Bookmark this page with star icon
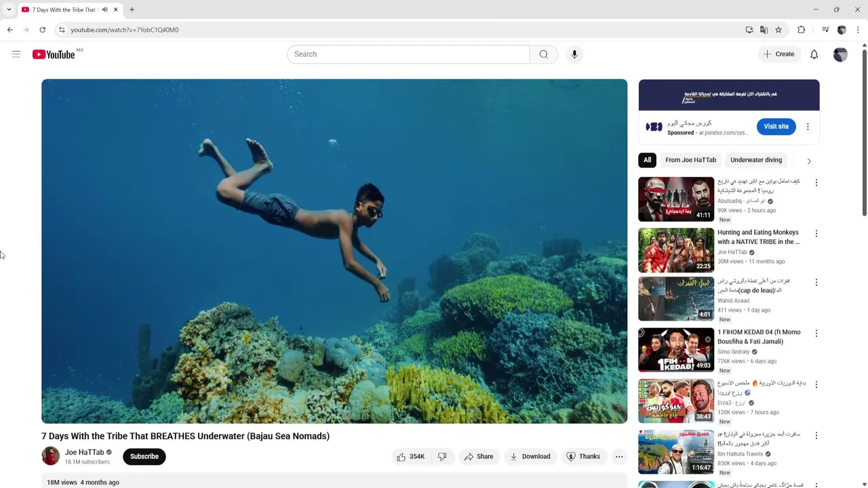Image resolution: width=868 pixels, height=488 pixels. point(778,30)
